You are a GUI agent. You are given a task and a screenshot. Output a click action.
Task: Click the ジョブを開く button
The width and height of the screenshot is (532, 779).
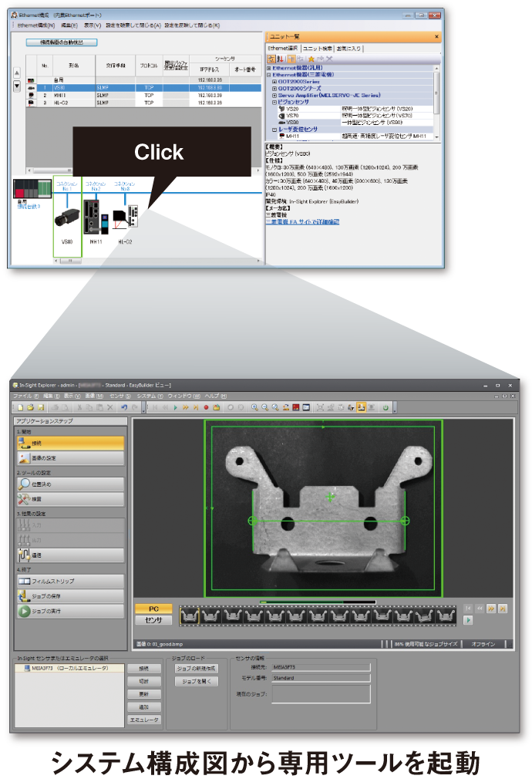point(197,682)
